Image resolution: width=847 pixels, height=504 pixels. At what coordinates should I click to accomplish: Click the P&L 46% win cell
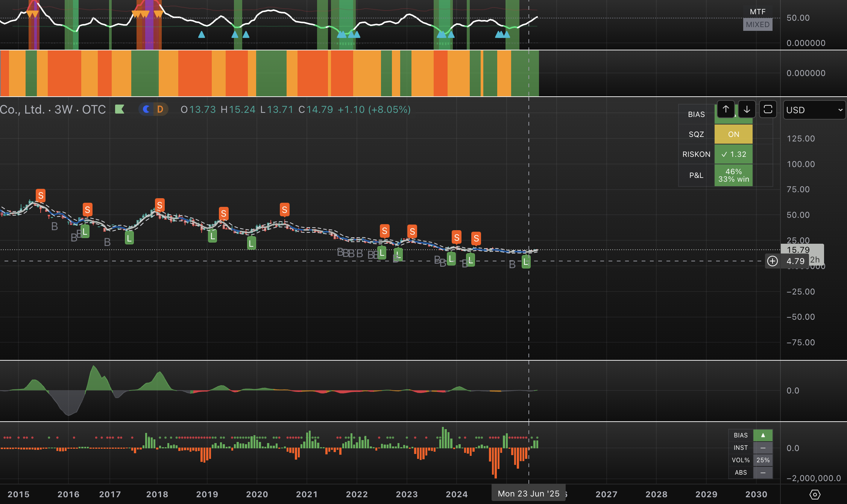tap(733, 175)
